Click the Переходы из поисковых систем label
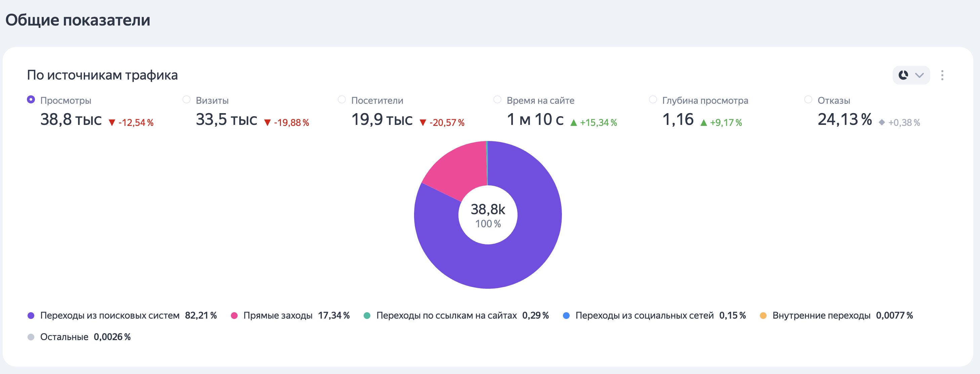 [110, 316]
